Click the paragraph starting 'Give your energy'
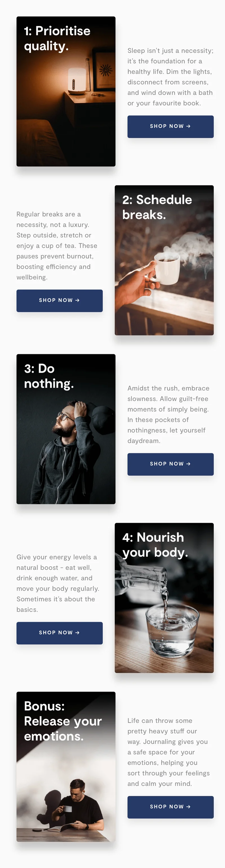225x868 pixels. (x=58, y=583)
